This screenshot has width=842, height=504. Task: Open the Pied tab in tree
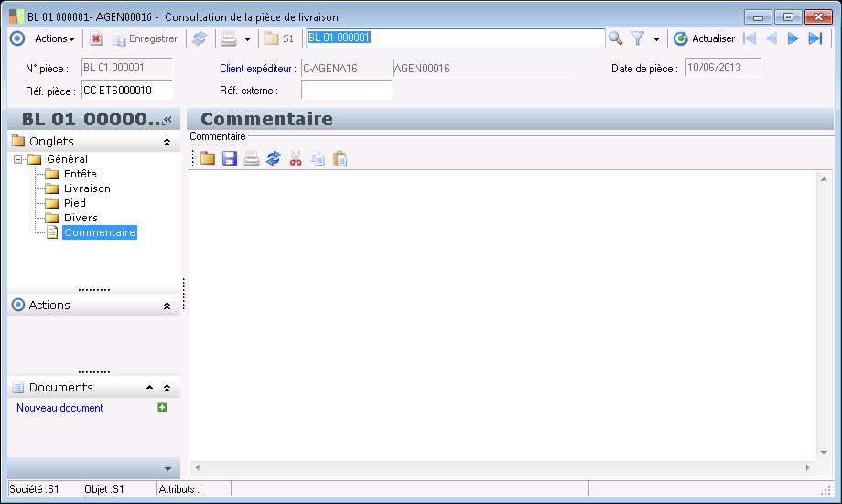pos(75,203)
